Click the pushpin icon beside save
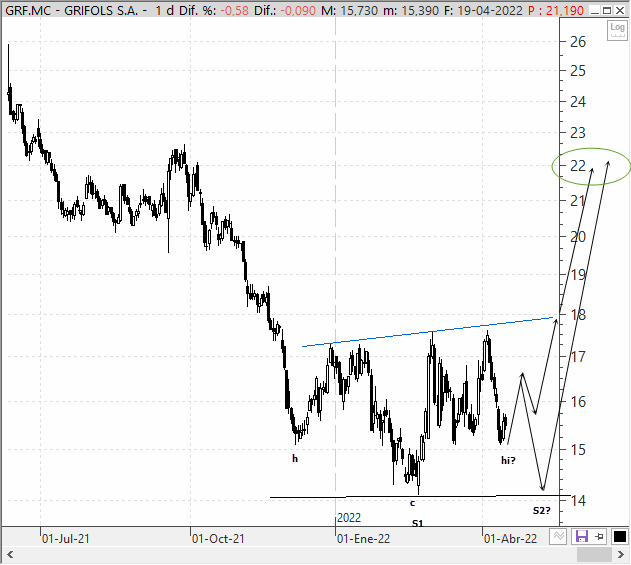Viewport: 631px width, 565px height. (600, 536)
